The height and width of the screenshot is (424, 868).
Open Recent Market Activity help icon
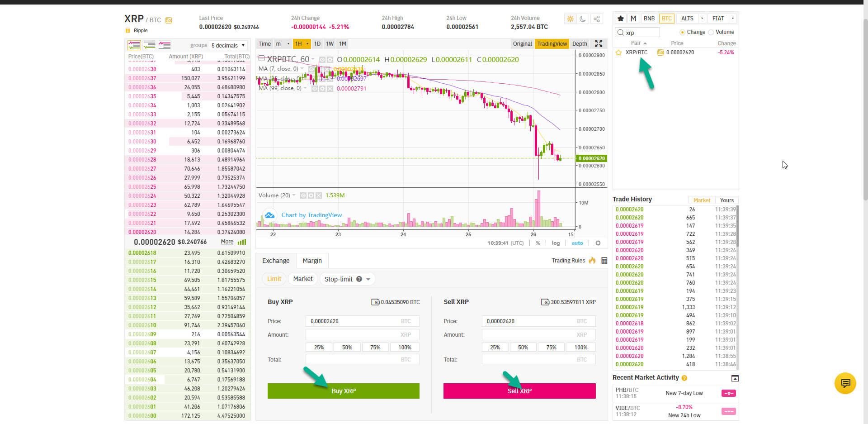pos(684,378)
